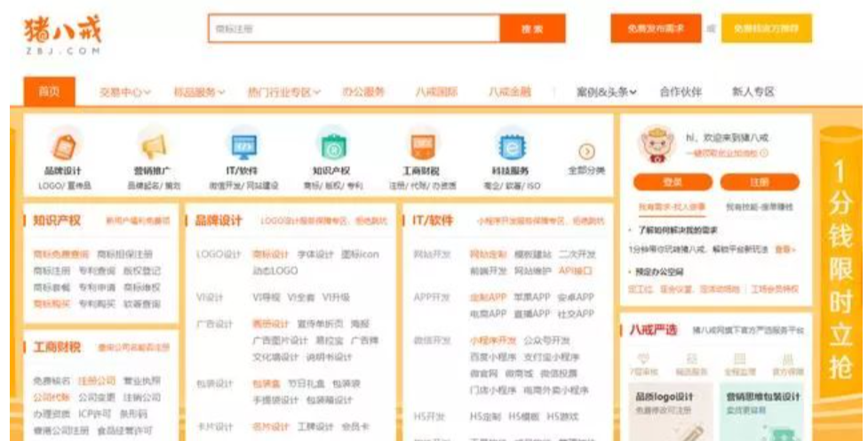Open the 营业执照 link
Screen dimensions: 868x441
click(x=142, y=381)
